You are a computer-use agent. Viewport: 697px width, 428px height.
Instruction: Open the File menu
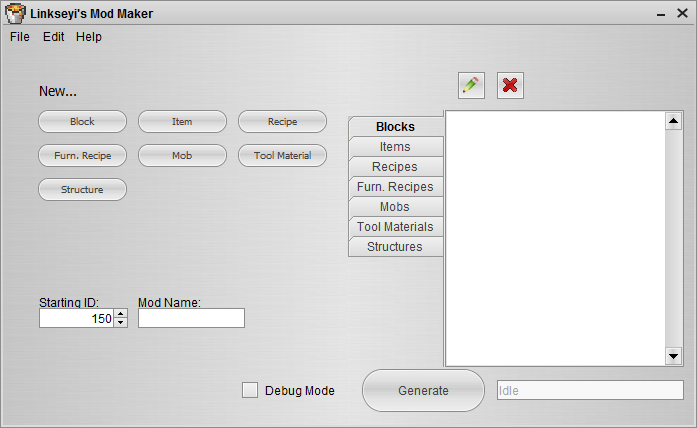tap(20, 37)
